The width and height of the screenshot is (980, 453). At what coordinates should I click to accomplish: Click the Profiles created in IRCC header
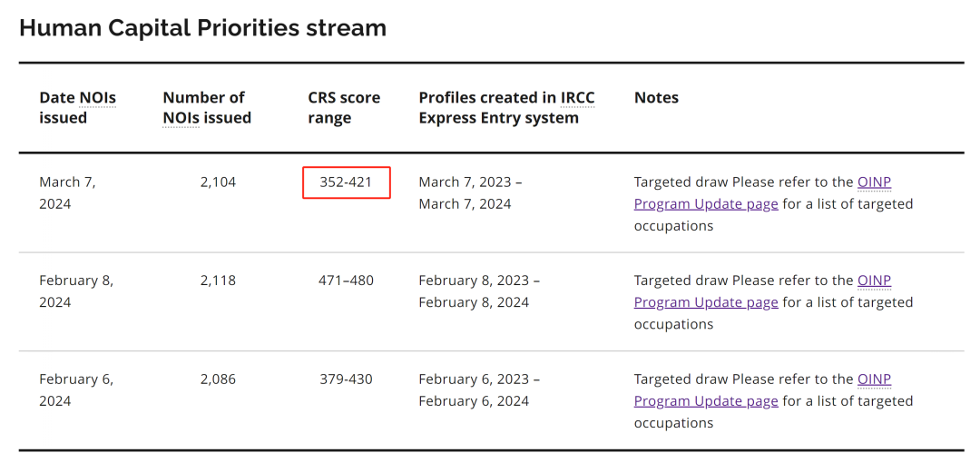(x=506, y=107)
